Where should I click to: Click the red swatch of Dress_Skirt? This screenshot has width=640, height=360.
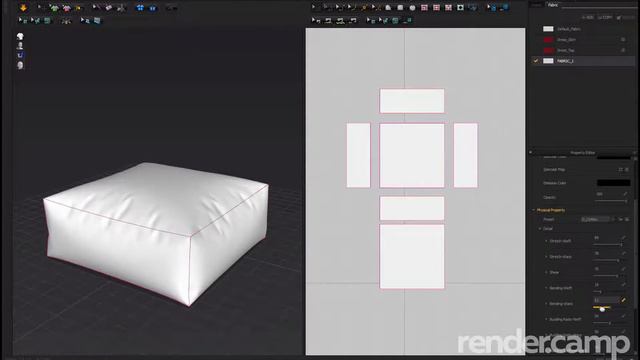(548, 40)
